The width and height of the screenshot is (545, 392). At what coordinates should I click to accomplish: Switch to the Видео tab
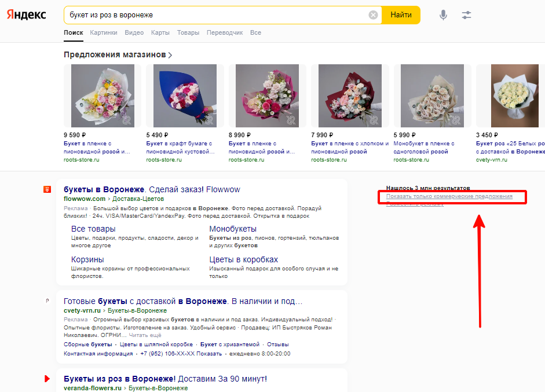point(134,32)
